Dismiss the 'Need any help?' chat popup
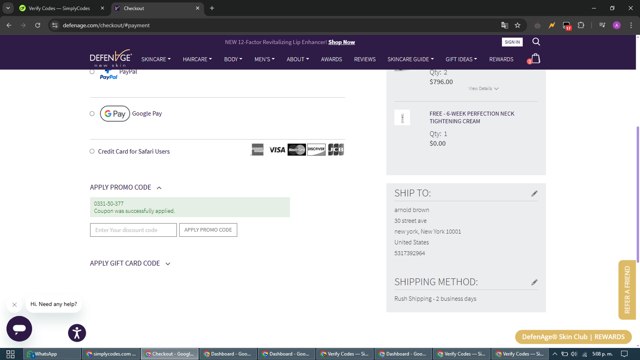 pyautogui.click(x=14, y=304)
